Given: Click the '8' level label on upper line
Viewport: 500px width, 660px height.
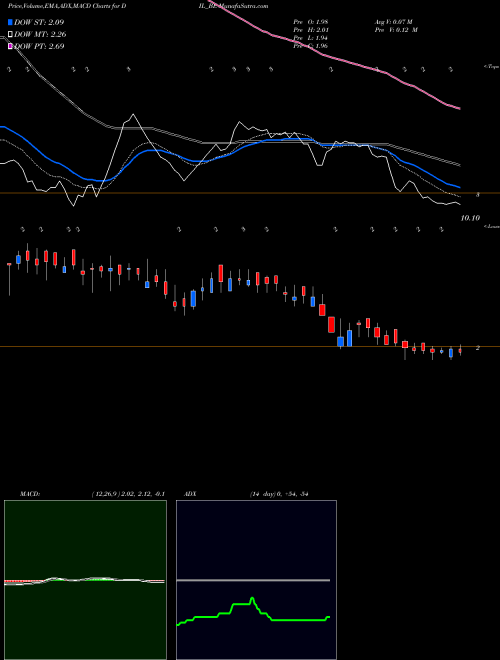Looking at the screenshot, I should (478, 195).
